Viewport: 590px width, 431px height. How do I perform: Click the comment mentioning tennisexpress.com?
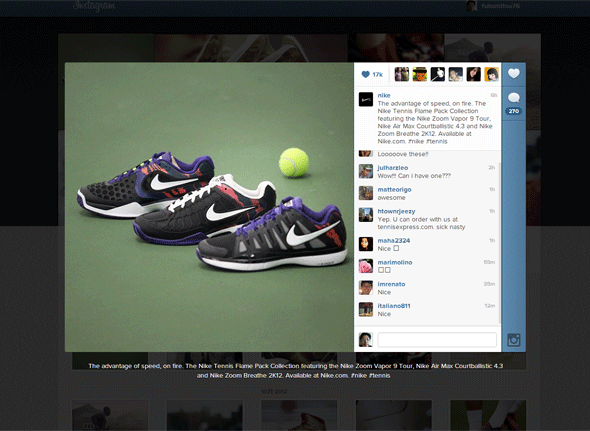(421, 223)
